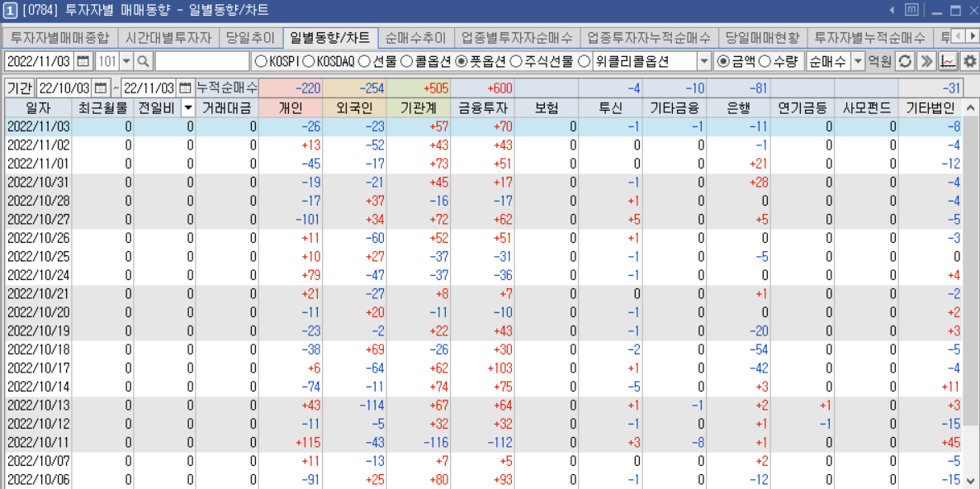The height and width of the screenshot is (489, 980).
Task: Open the 순매수추이 tab
Action: [416, 37]
